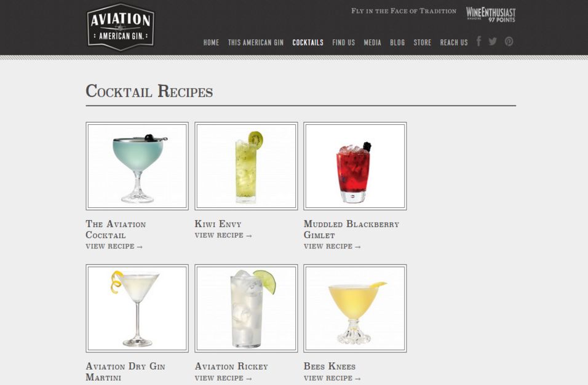Click View Recipe under Aviation Rickey
This screenshot has width=588, height=385.
click(x=223, y=378)
